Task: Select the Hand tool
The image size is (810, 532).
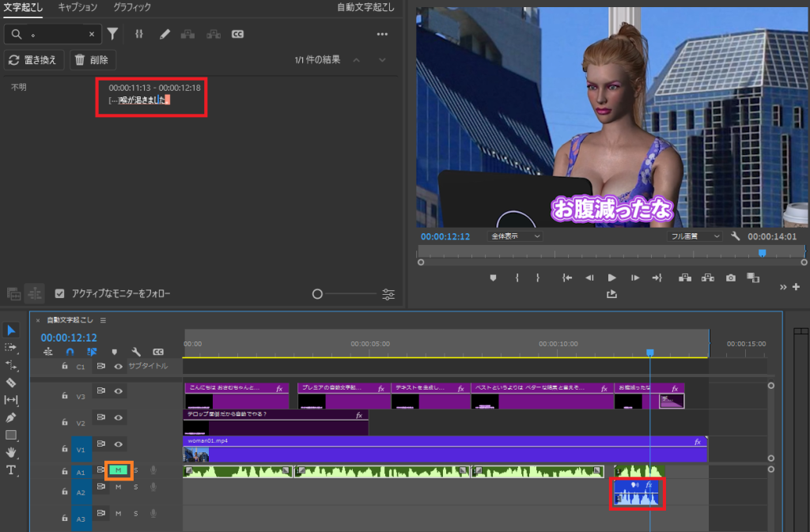Action: click(x=11, y=452)
